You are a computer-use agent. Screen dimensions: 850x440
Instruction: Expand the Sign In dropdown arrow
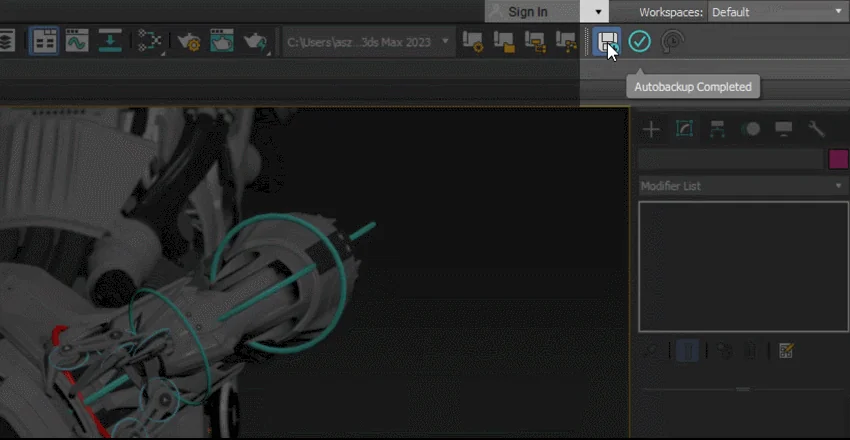coord(598,12)
